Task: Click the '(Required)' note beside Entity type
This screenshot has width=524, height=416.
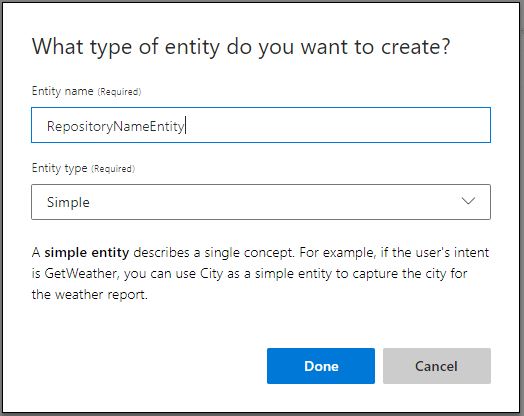Action: click(113, 169)
